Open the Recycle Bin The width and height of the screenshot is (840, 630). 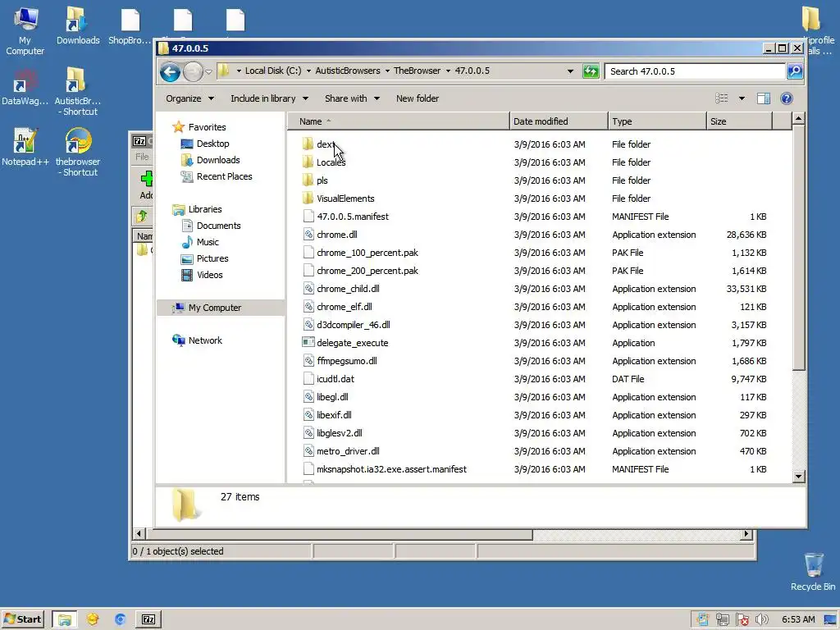(x=813, y=572)
